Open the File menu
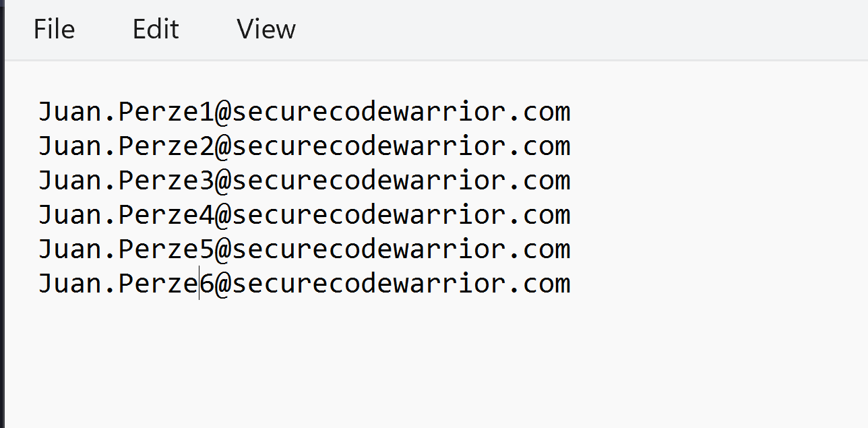 tap(54, 29)
